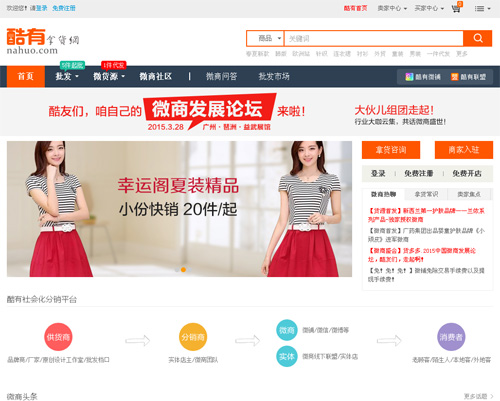Click the 酷有联盟 link text

(473, 77)
